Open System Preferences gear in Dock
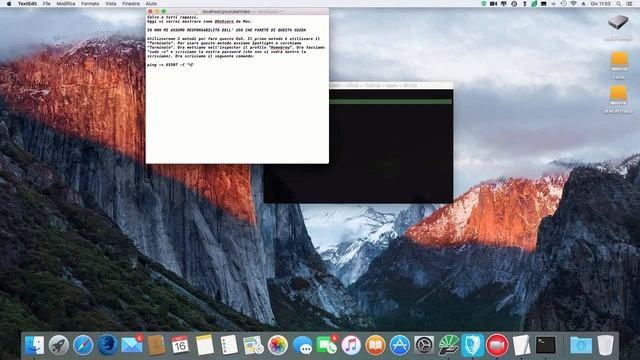 tap(424, 345)
